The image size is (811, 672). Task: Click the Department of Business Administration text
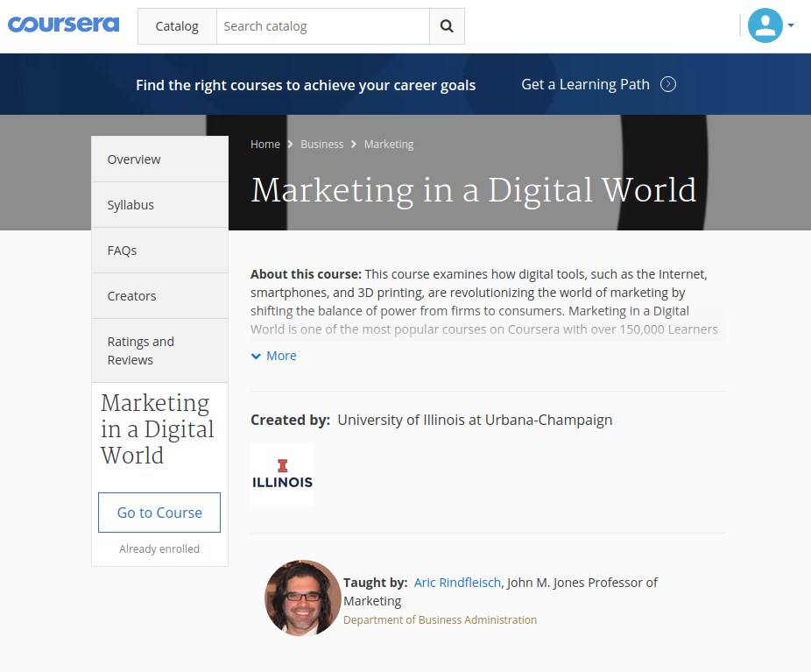click(441, 619)
